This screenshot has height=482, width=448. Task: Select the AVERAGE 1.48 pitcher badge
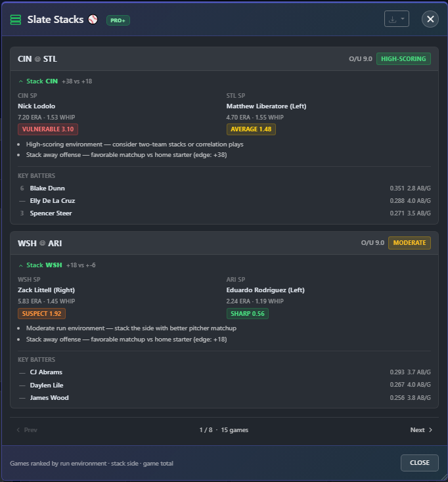tap(251, 129)
